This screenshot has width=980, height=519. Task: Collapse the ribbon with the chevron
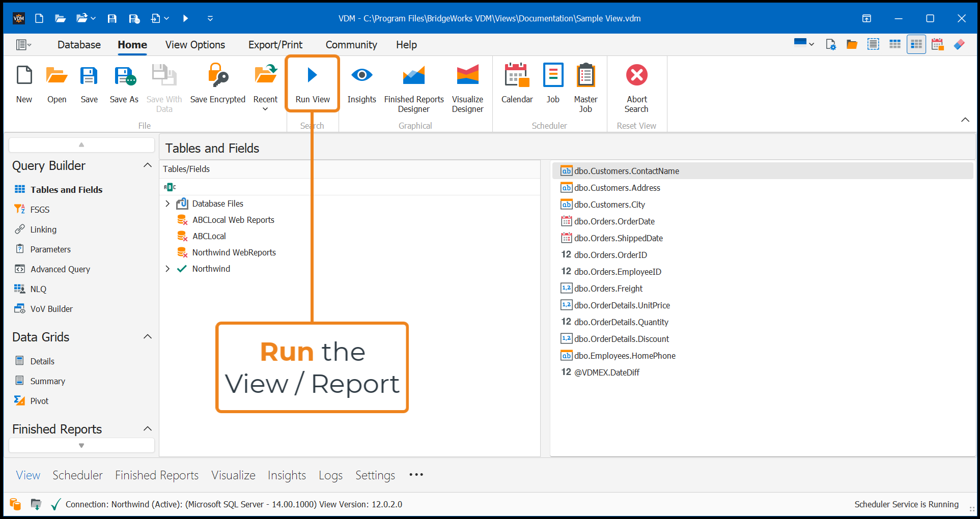[x=965, y=120]
